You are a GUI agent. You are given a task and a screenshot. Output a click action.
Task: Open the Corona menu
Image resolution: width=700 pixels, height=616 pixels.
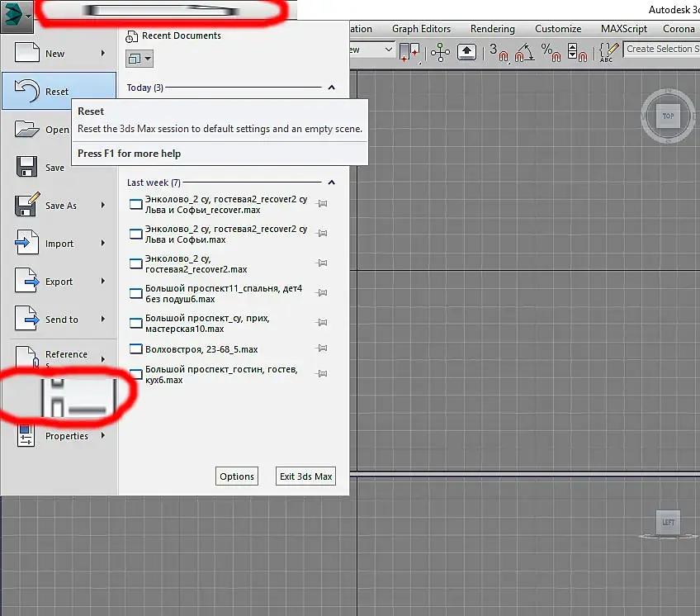pos(679,29)
